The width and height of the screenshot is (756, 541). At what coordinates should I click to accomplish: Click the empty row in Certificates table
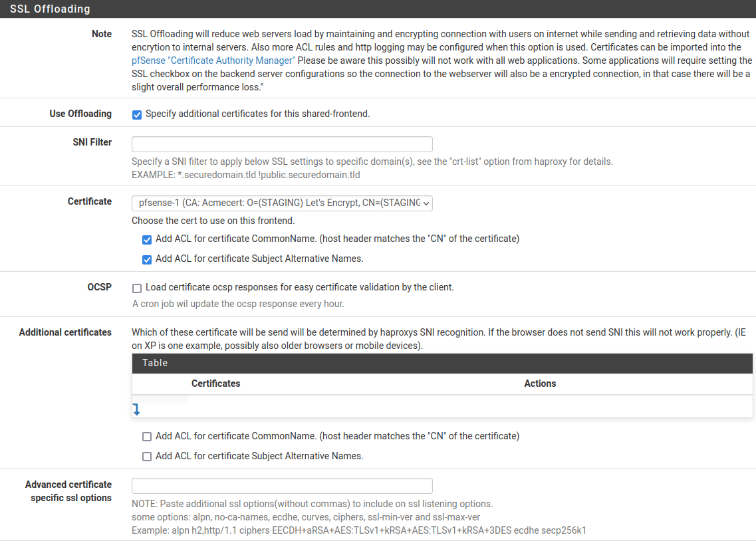pyautogui.click(x=441, y=401)
